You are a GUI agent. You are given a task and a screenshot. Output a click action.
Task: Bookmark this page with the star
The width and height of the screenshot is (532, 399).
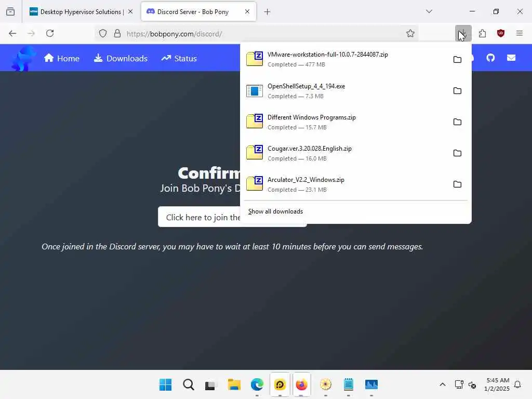[x=410, y=33]
